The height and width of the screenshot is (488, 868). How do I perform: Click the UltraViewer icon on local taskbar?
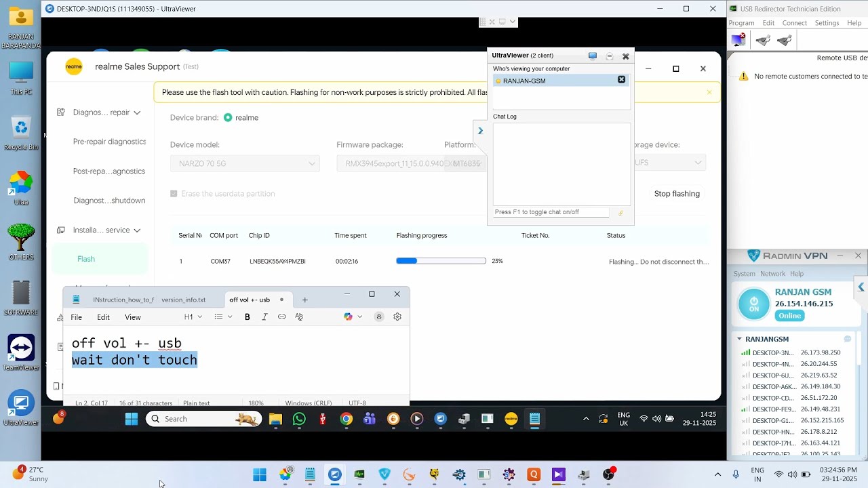[x=334, y=474]
